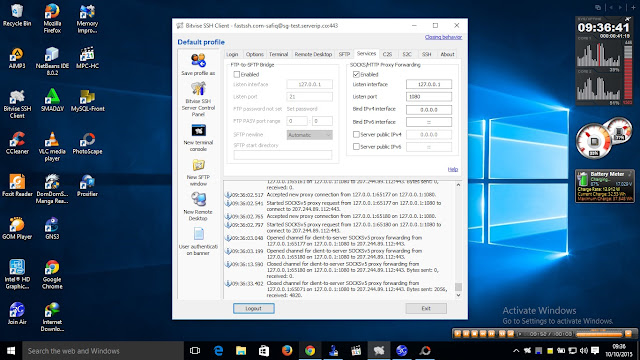Image resolution: width=640 pixels, height=360 pixels.
Task: Open the Help link
Action: (x=453, y=169)
